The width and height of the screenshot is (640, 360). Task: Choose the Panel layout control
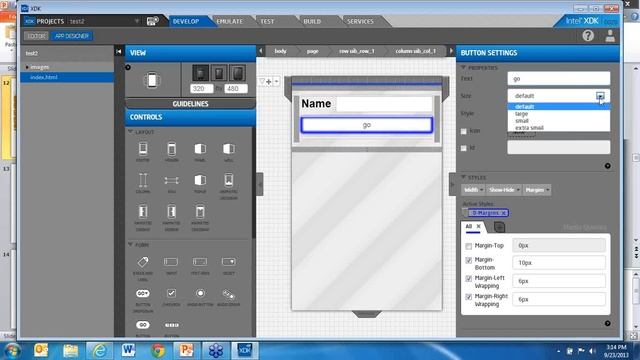pos(200,151)
